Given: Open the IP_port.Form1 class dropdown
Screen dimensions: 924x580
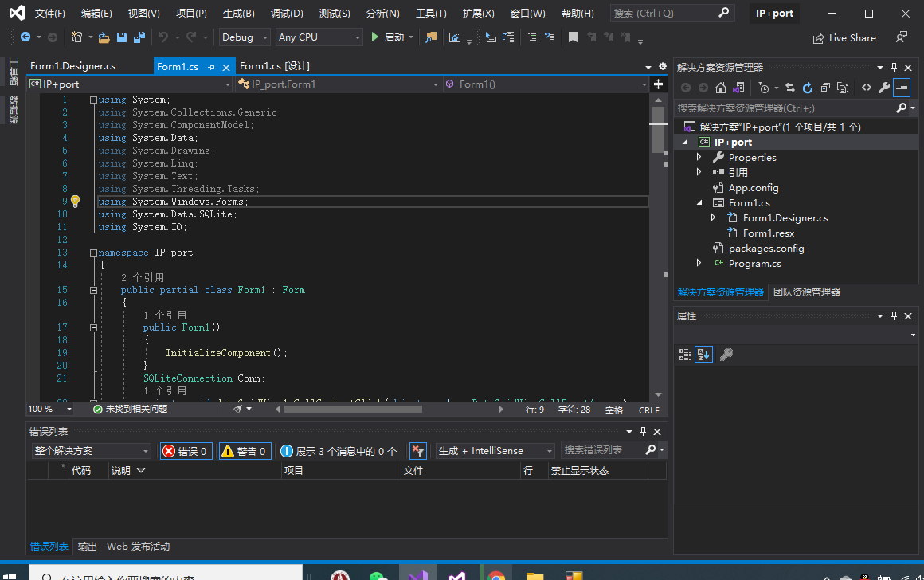Looking at the screenshot, I should 338,84.
